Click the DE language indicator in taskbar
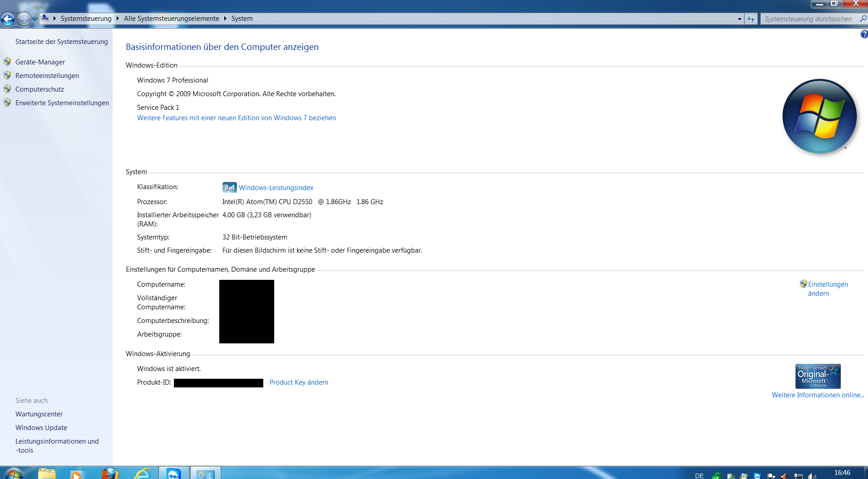868x479 pixels. pyautogui.click(x=699, y=475)
